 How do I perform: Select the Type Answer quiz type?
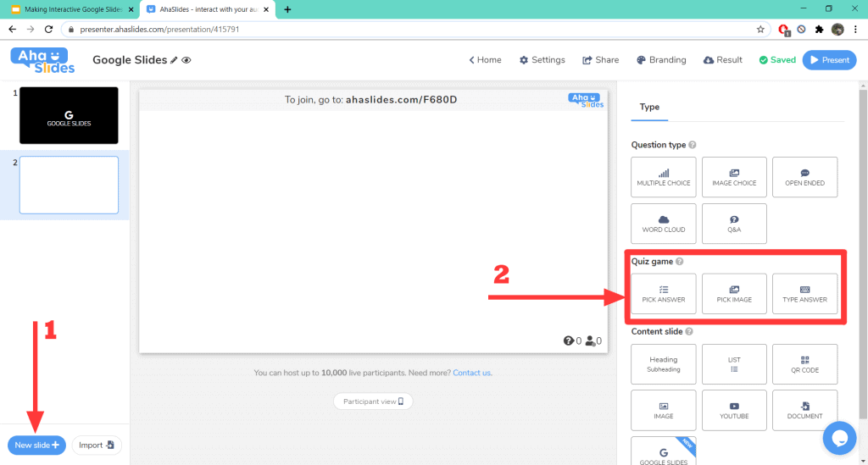[805, 294]
